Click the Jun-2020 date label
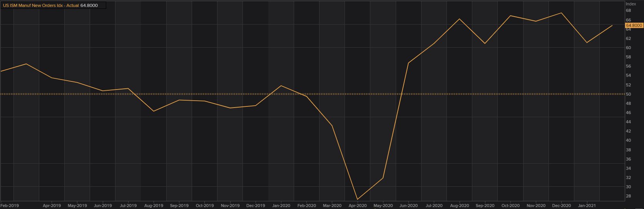The height and width of the screenshot is (209, 644). coord(408,206)
